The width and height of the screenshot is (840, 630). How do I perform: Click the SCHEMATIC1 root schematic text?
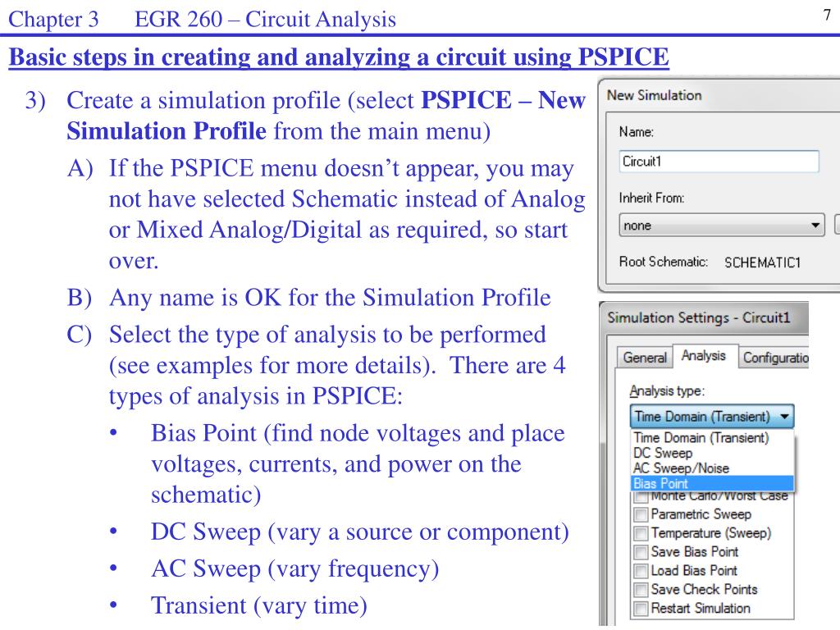pos(762,262)
